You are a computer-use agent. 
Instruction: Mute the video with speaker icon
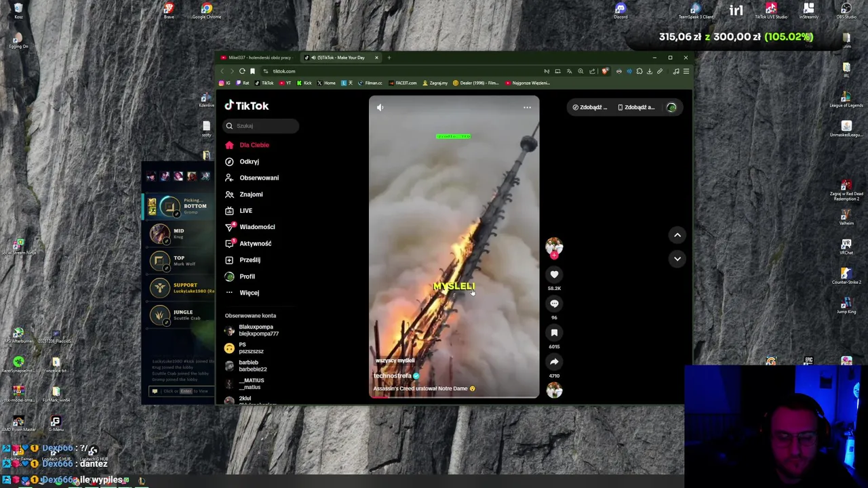click(x=380, y=107)
